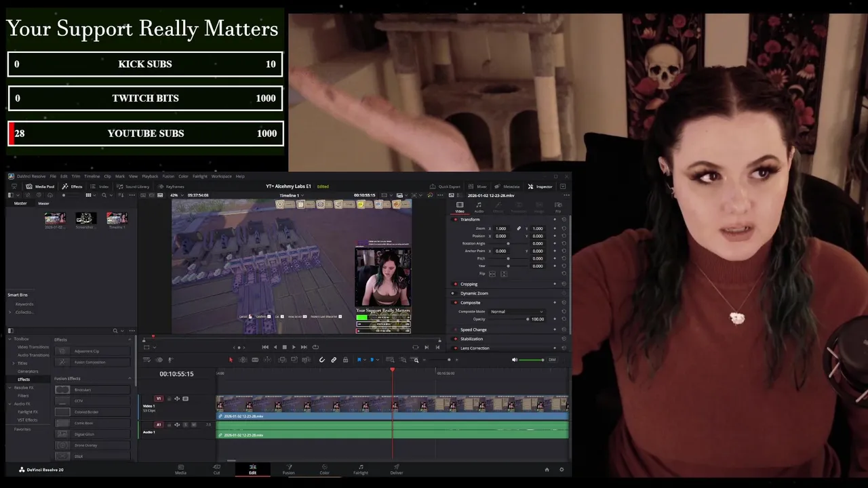Screen dimensions: 868x488
Task: Toggle the timeline Snapping magnet icon
Action: pyautogui.click(x=322, y=360)
